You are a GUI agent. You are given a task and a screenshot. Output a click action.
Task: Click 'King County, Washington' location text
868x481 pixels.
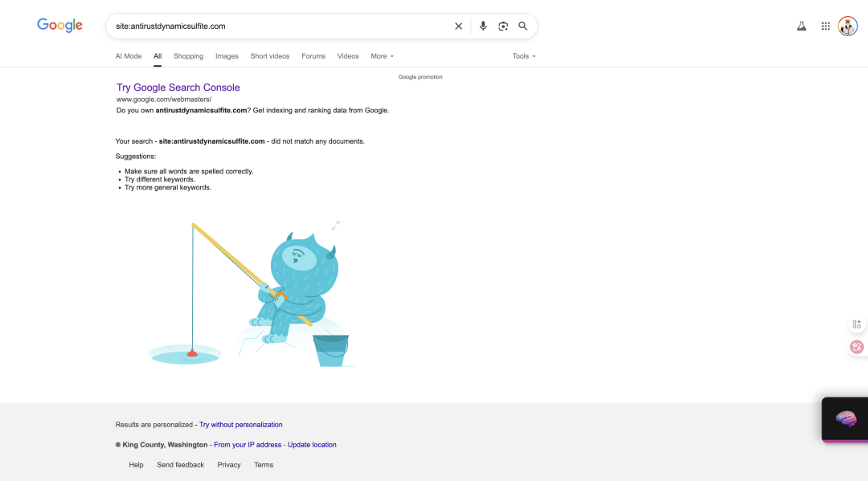[x=165, y=445]
